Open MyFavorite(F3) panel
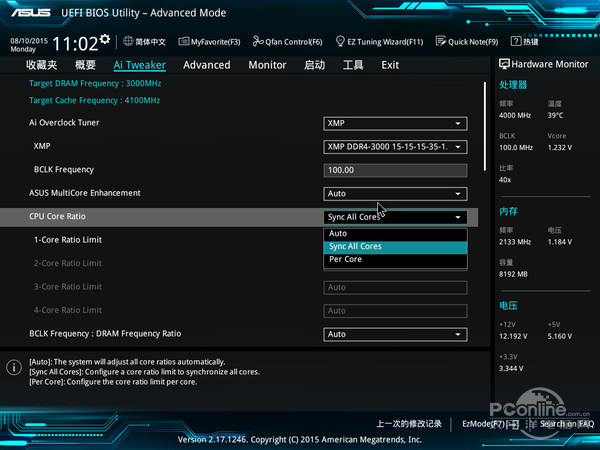600x450 pixels. point(209,42)
